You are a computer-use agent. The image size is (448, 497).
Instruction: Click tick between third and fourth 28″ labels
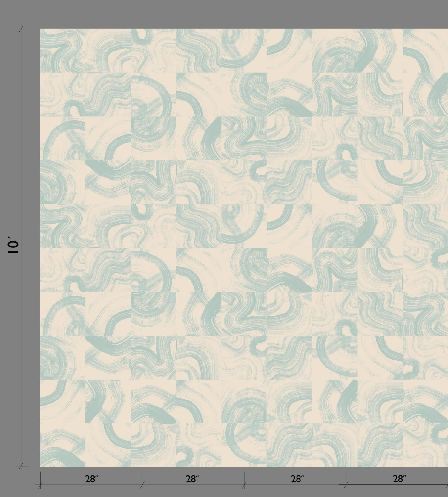click(x=346, y=485)
